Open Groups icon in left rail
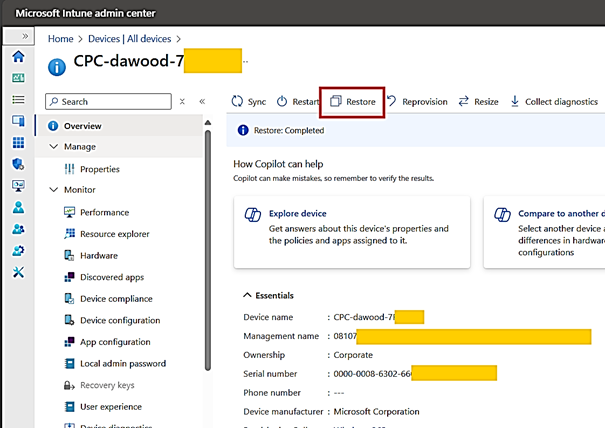This screenshot has width=605, height=428. 18,229
